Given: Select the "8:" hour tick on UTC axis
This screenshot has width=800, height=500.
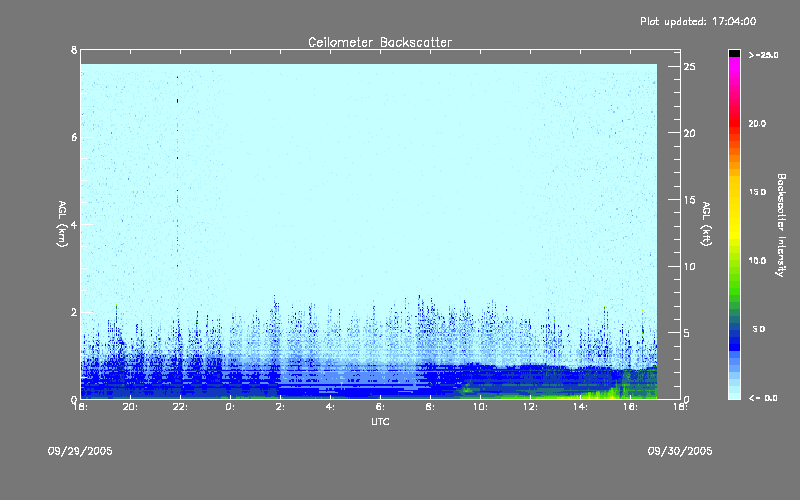Looking at the screenshot, I should [x=430, y=407].
